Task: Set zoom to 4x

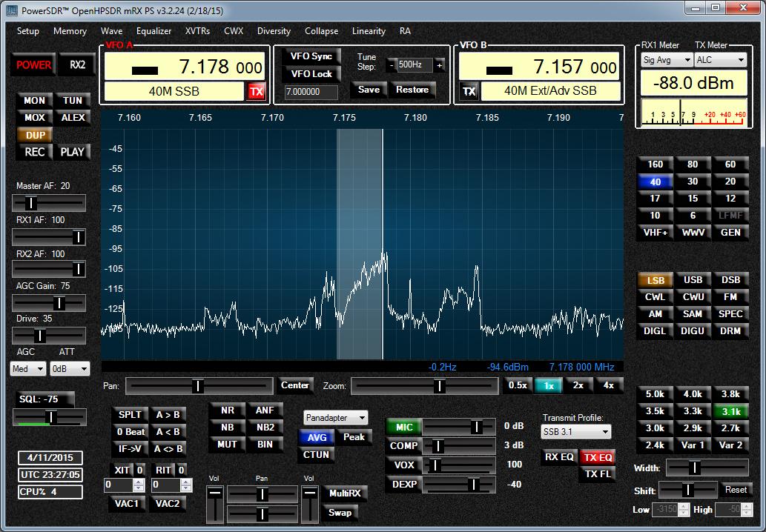Action: point(608,385)
